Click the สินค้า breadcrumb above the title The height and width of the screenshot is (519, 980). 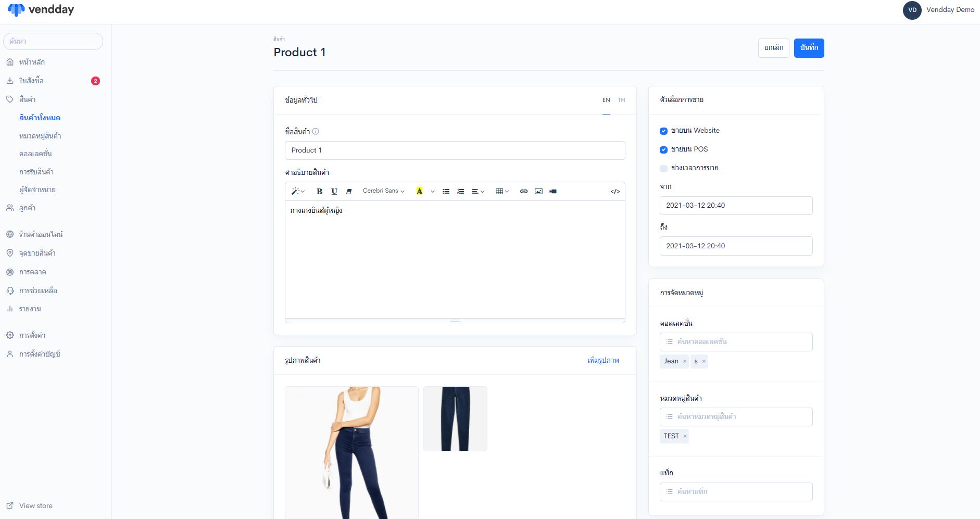(279, 39)
